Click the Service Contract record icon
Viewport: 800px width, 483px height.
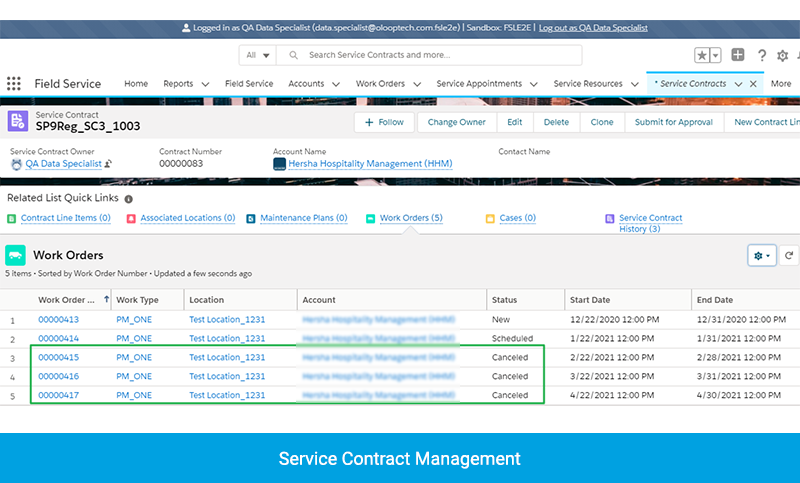click(x=18, y=121)
